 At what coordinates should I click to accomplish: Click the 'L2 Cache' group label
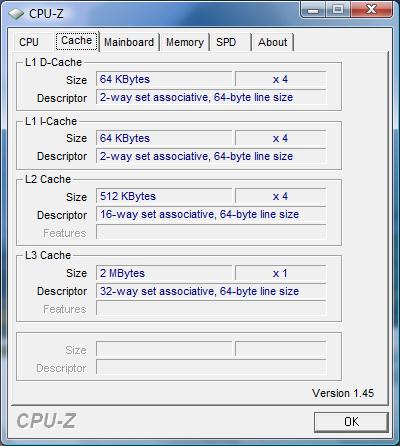[48, 179]
